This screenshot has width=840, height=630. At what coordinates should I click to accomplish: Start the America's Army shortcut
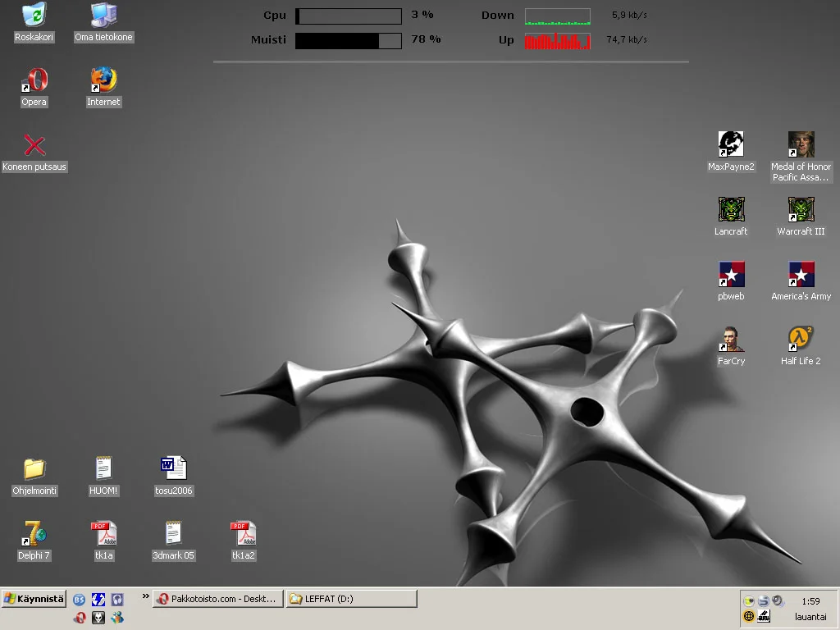pyautogui.click(x=801, y=275)
